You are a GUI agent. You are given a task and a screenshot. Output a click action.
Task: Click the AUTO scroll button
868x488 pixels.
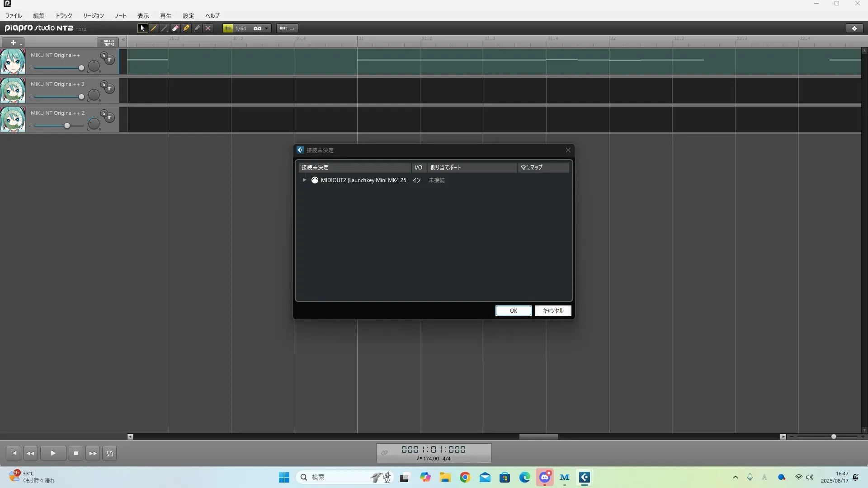pyautogui.click(x=287, y=28)
